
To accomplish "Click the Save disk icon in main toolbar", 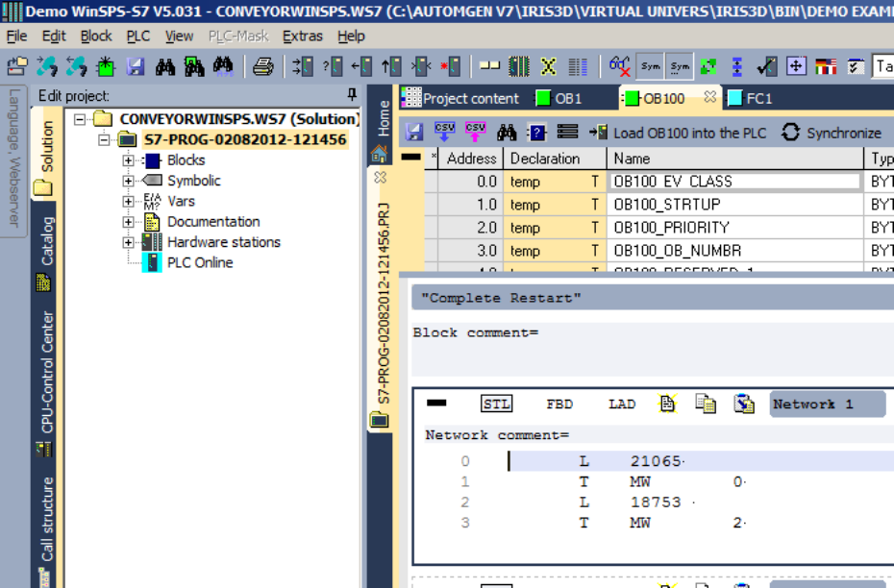I will [136, 66].
